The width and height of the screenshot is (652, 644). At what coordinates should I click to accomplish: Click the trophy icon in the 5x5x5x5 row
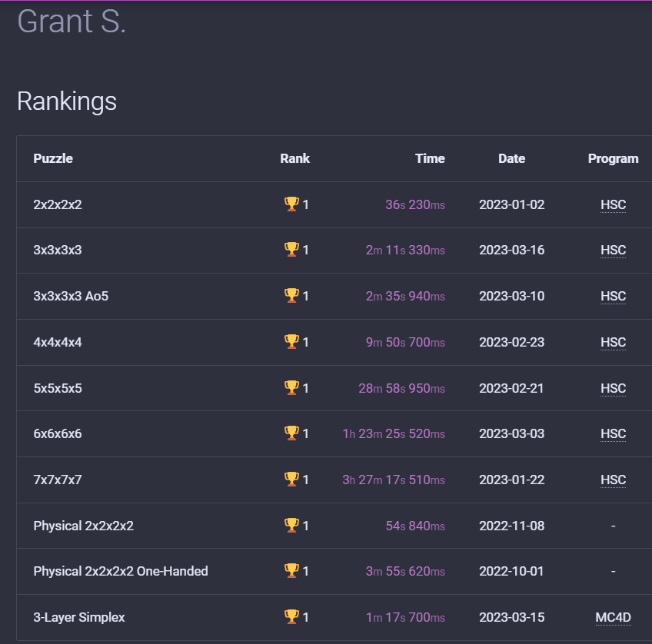tap(291, 387)
